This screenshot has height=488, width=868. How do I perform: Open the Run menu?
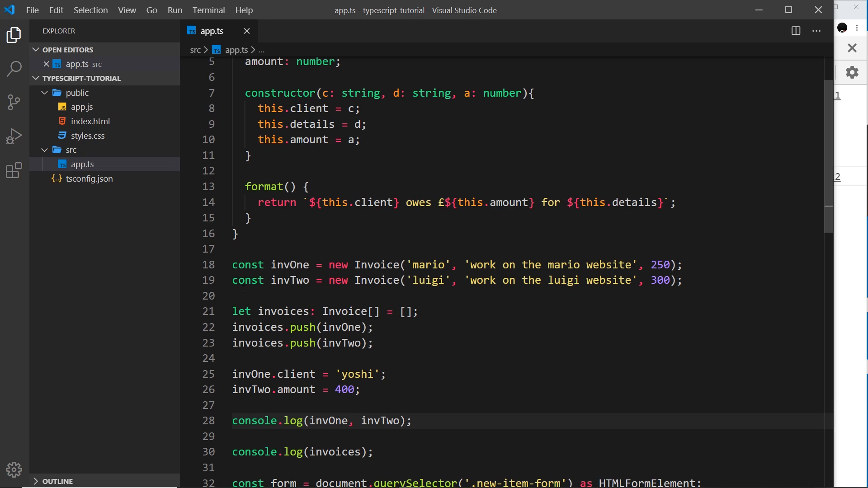(175, 10)
